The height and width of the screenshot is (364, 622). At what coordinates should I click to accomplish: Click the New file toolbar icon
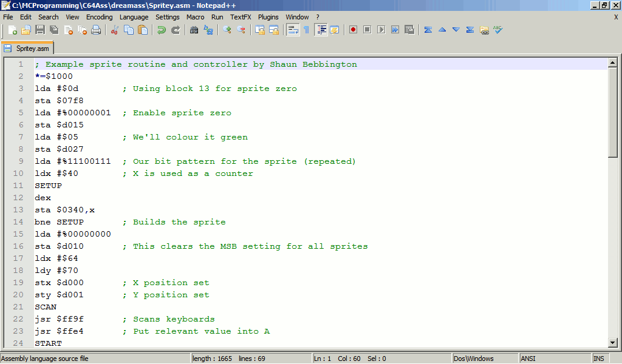coord(12,30)
